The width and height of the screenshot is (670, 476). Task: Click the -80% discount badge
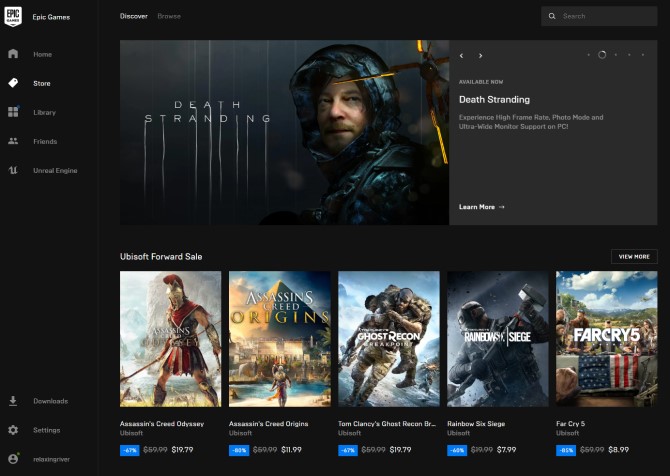tap(239, 450)
